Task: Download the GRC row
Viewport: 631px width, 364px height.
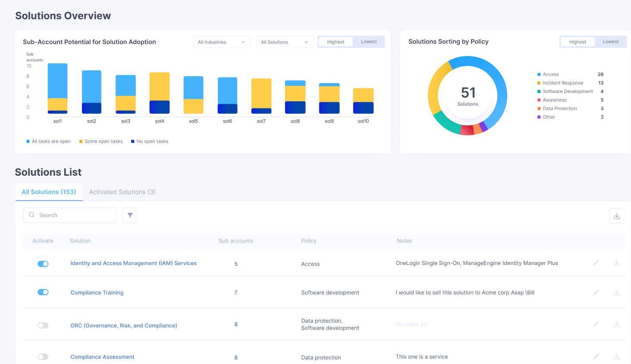Action: (617, 324)
